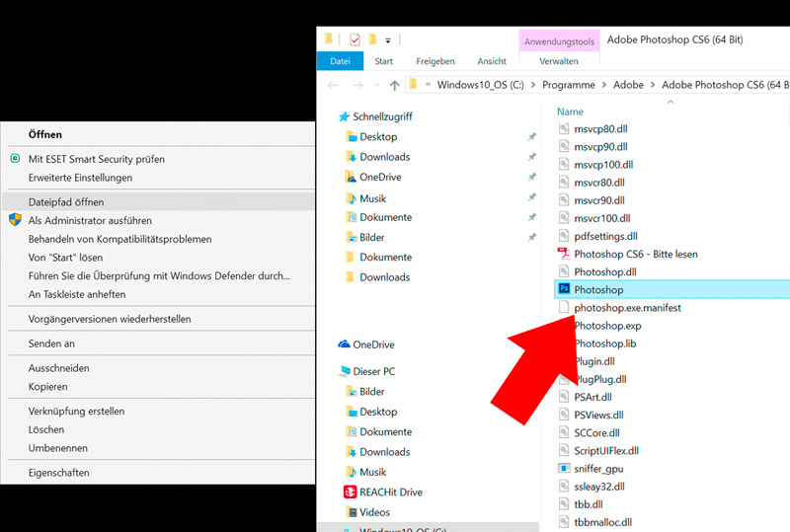Open the Verwalten ribbon tab
This screenshot has height=532, width=790.
(x=559, y=61)
